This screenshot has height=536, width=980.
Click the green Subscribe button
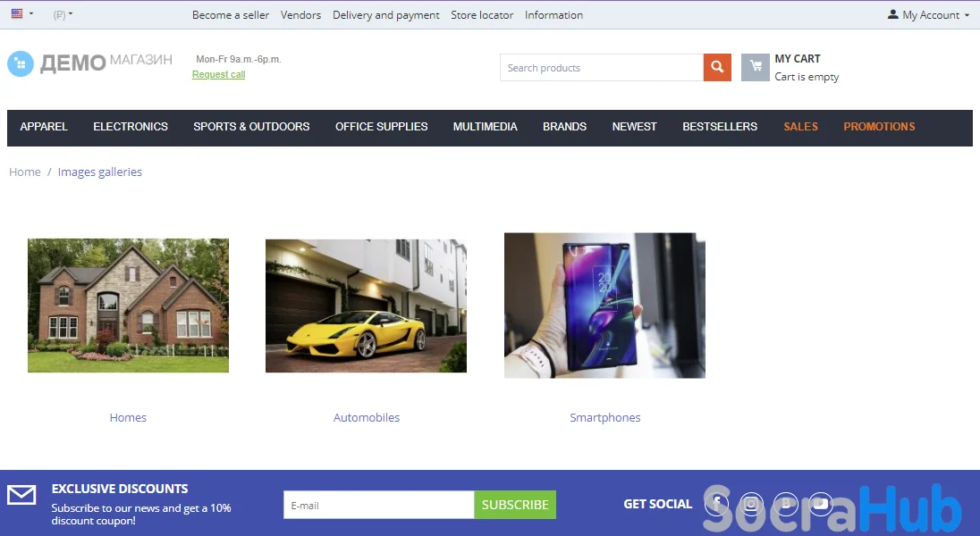[515, 505]
